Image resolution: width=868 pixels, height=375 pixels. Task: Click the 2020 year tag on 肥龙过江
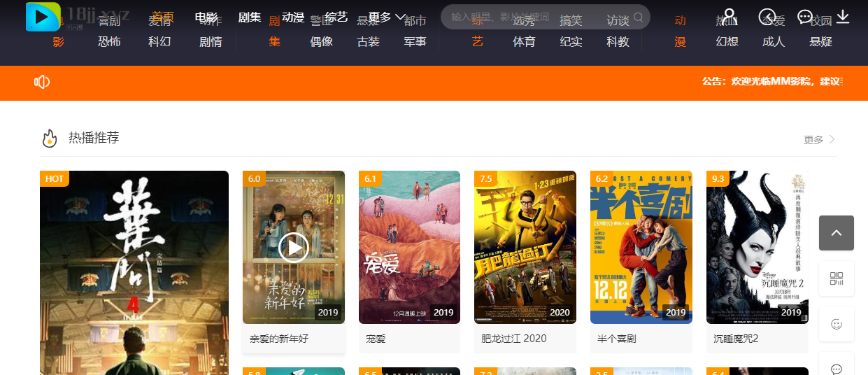coord(560,313)
